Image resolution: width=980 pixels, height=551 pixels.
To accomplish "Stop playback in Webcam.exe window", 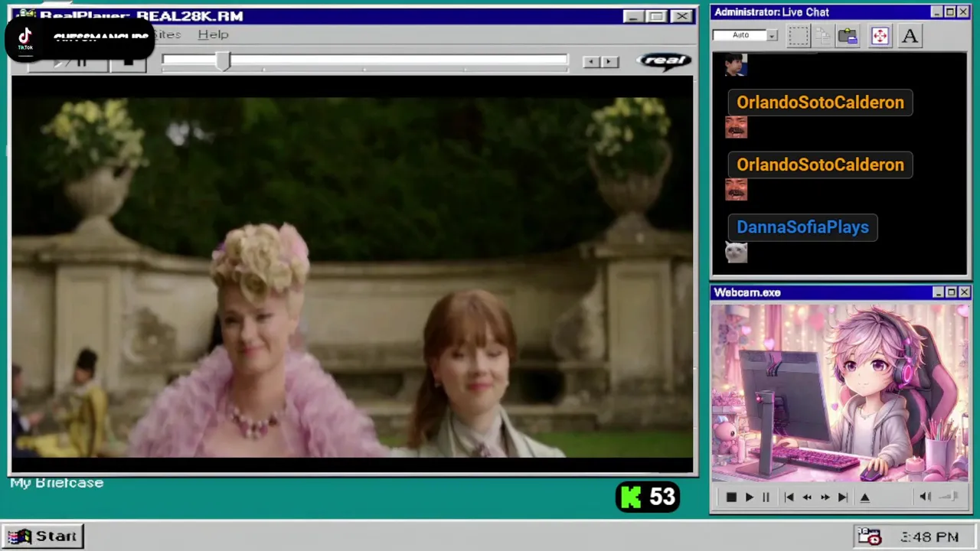I will [731, 497].
